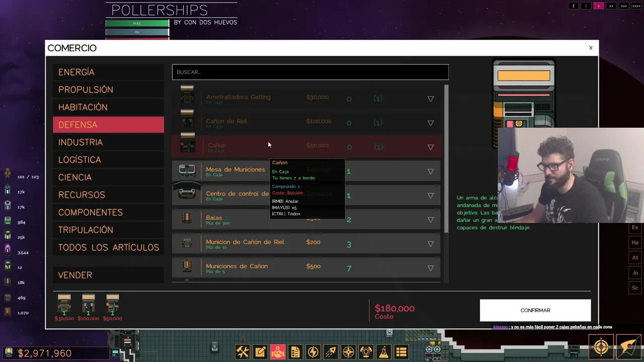644x362 pixels.
Task: Expand the Municion de Cañon de Riel arrow
Action: click(431, 244)
